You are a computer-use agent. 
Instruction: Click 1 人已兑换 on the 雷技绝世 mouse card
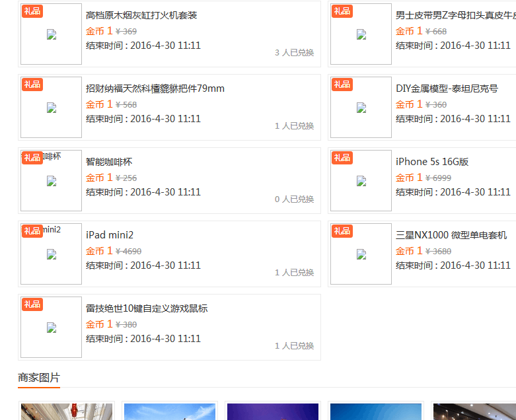click(294, 346)
